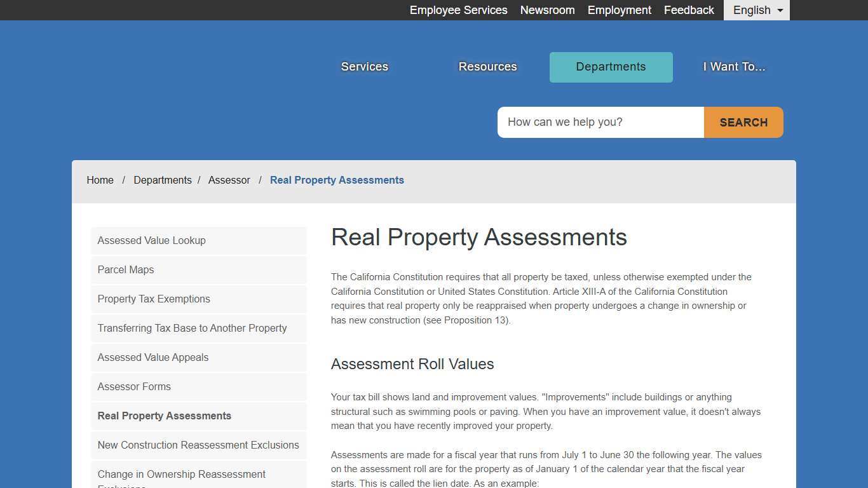Navigate to Home via breadcrumb

(100, 180)
